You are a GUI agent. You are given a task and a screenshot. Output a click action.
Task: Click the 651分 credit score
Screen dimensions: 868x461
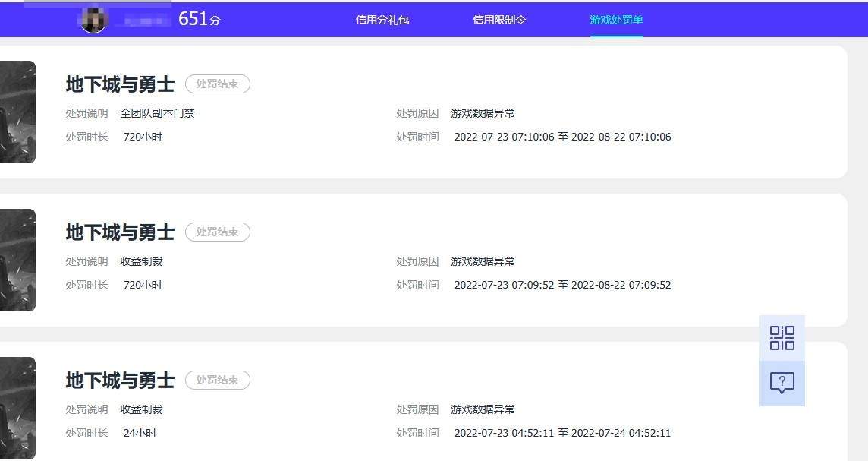[x=200, y=19]
